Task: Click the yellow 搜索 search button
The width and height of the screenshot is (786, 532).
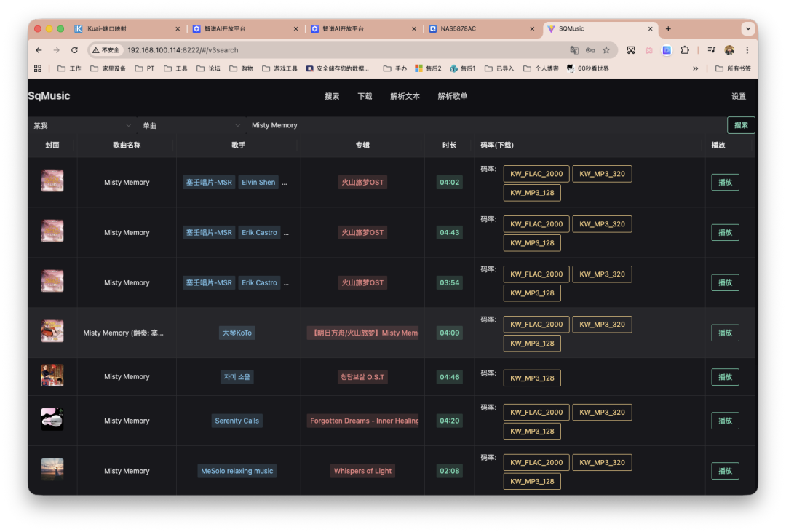Action: [740, 125]
